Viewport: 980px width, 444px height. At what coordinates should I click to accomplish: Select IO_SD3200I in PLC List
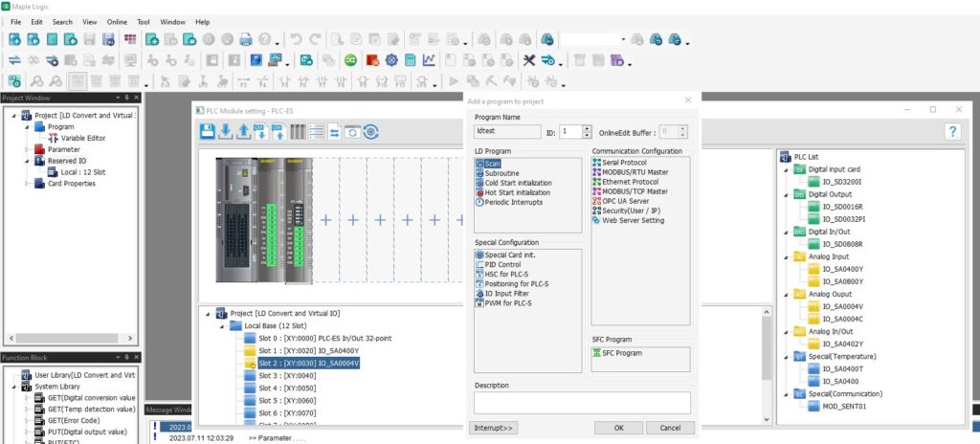click(x=842, y=182)
